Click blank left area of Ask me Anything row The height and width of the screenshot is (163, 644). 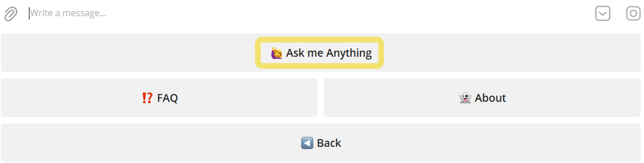point(128,53)
